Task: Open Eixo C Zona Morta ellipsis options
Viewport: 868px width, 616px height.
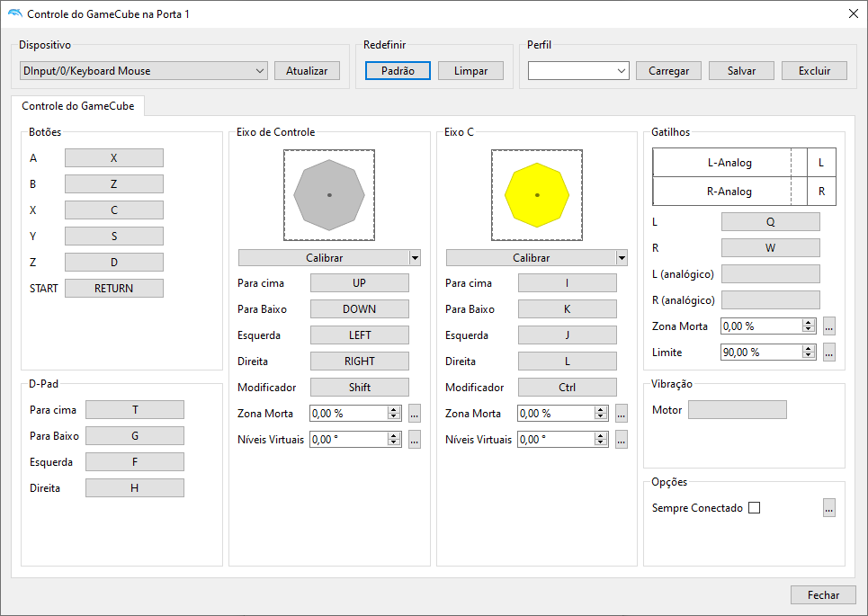Action: coord(622,413)
